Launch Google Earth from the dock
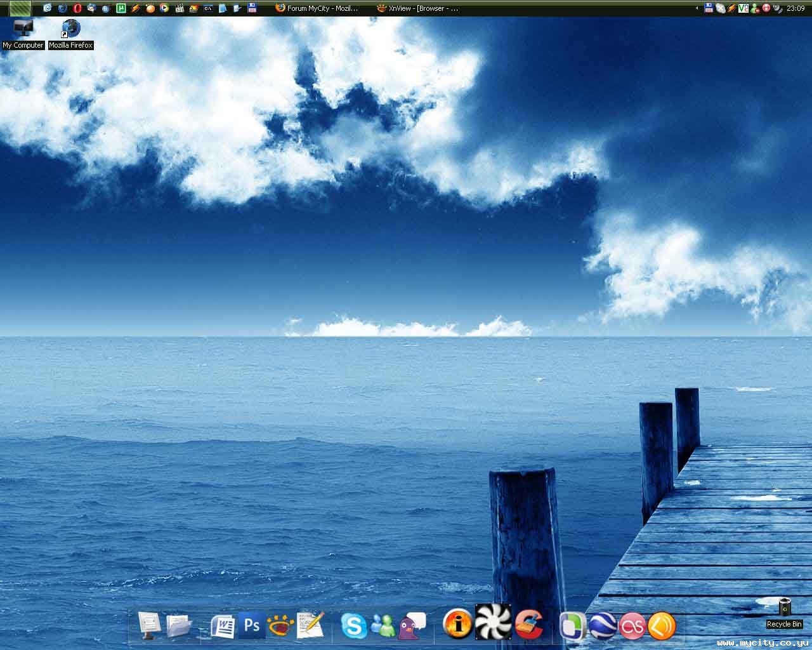 [601, 626]
